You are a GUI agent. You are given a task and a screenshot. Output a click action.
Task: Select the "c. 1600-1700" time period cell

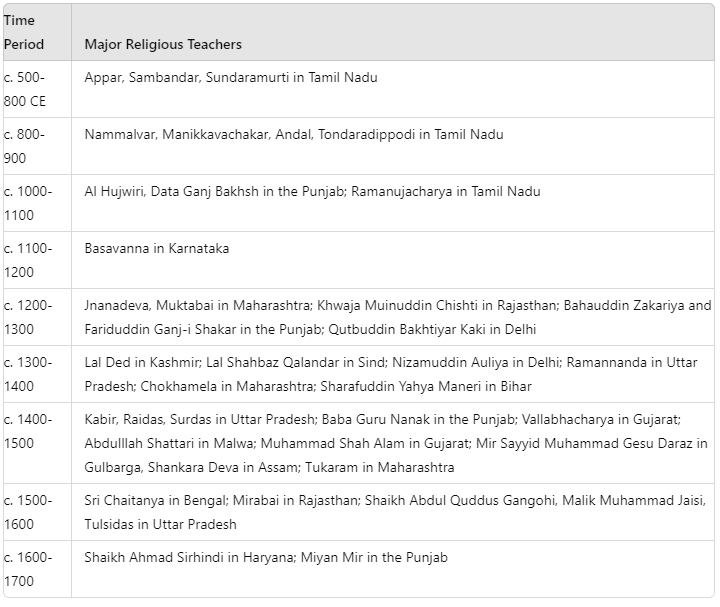point(28,569)
